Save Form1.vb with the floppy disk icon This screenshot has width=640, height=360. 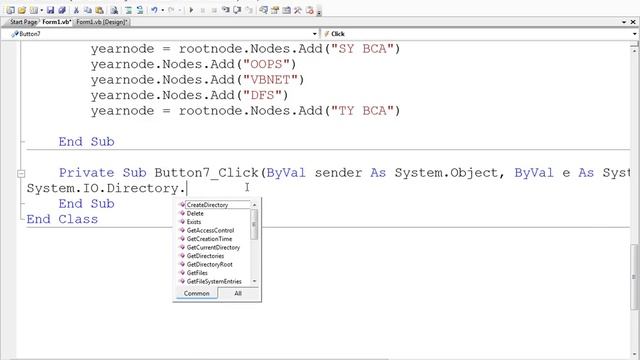50,10
